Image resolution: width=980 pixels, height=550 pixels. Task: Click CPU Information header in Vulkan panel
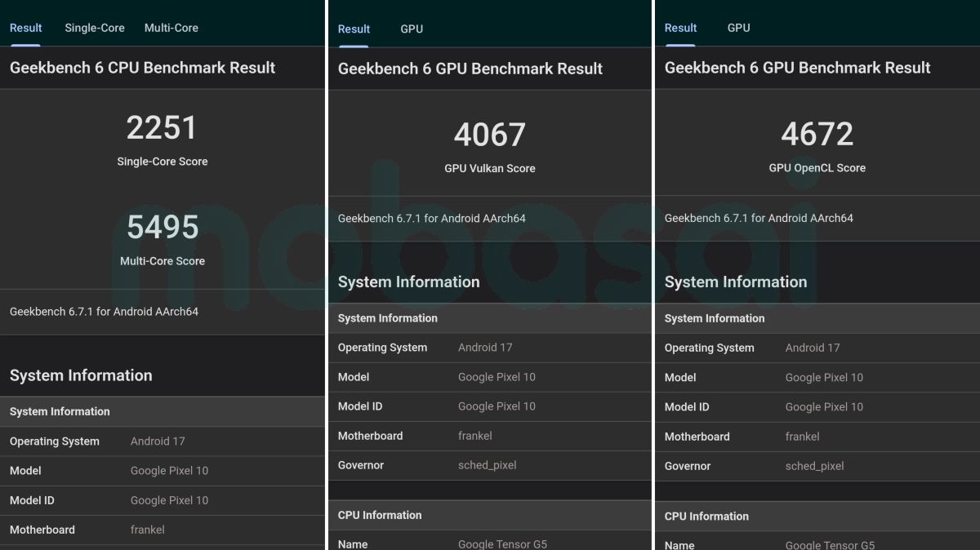point(380,515)
